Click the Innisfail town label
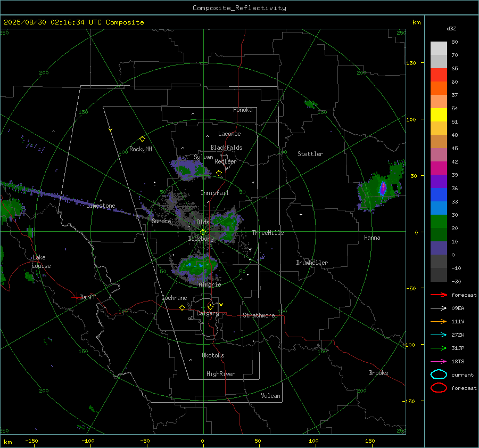 tap(214, 193)
